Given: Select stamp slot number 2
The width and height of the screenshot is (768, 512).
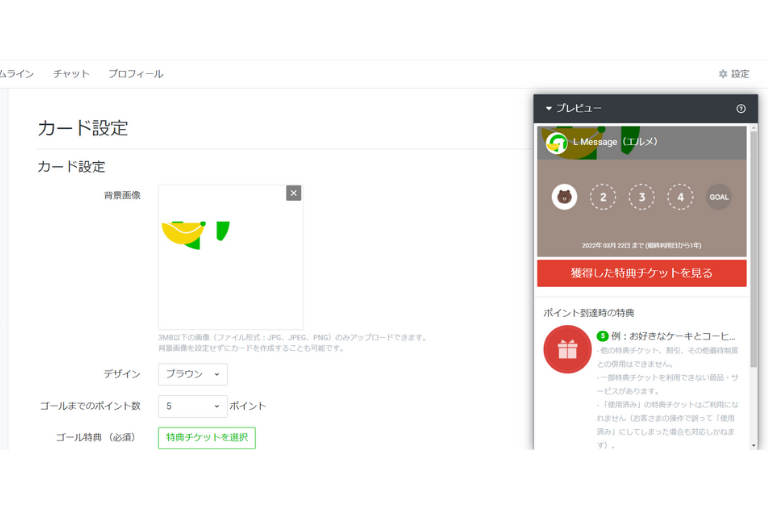Looking at the screenshot, I should [x=603, y=197].
